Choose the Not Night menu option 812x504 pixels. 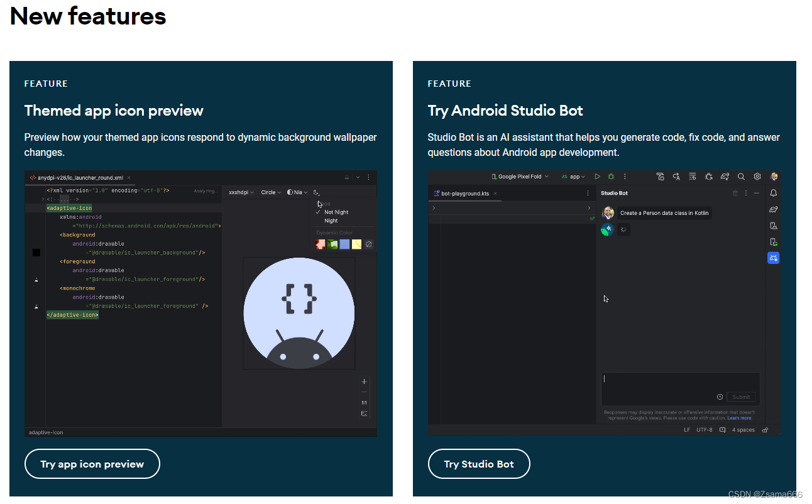pyautogui.click(x=336, y=212)
